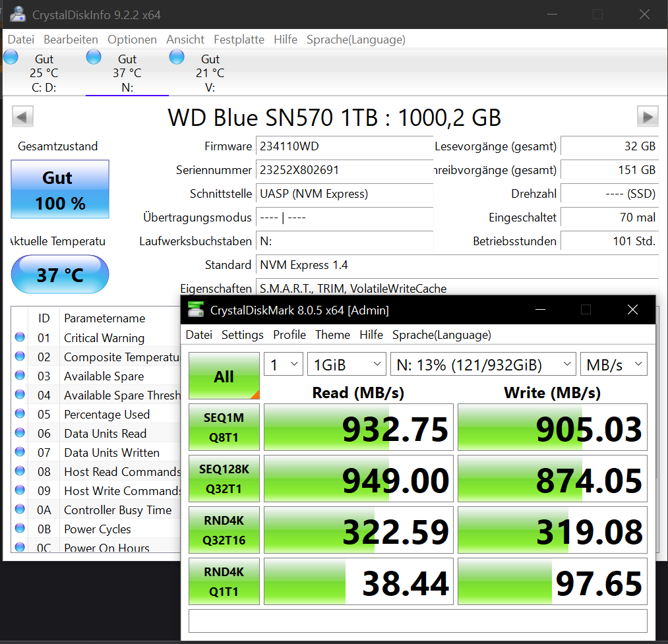Screen dimensions: 668x644
Task: Start RND4K Q32T16 benchmark
Action: pyautogui.click(x=224, y=530)
